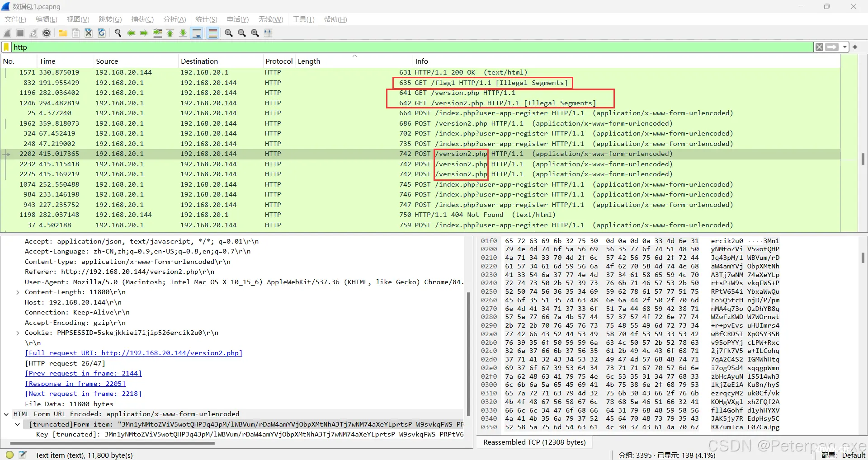Select packet 1196 GET /version.php row

point(420,93)
